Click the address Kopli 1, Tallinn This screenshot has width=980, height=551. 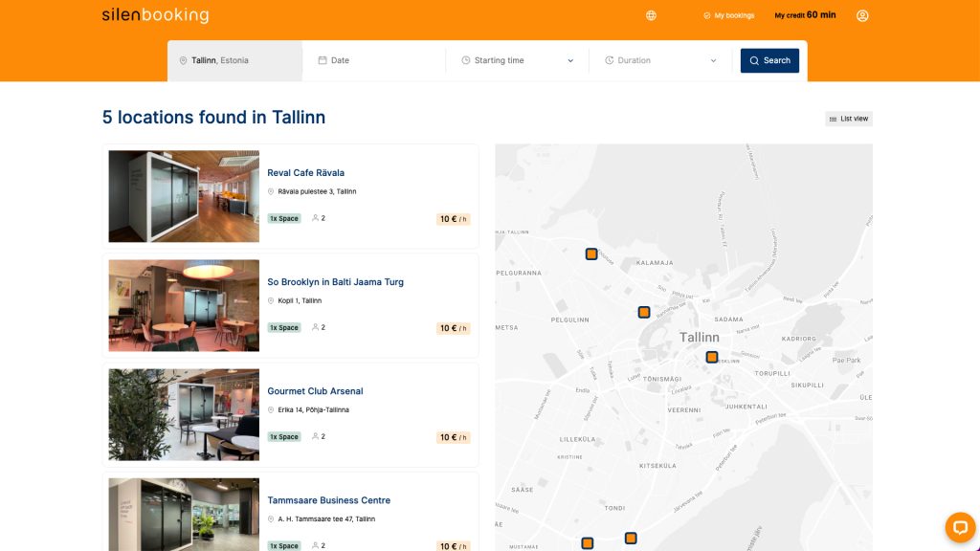click(x=300, y=300)
